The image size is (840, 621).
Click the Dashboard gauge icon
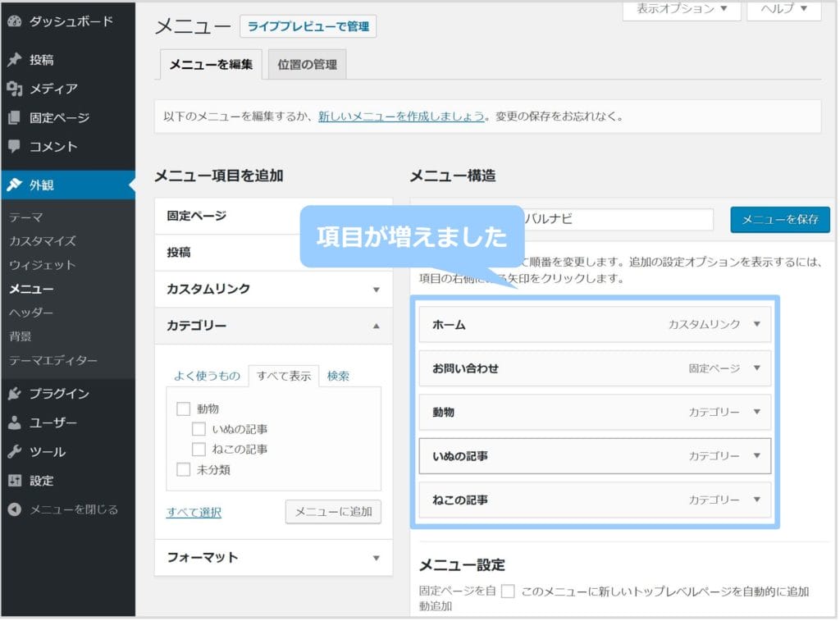click(x=14, y=21)
